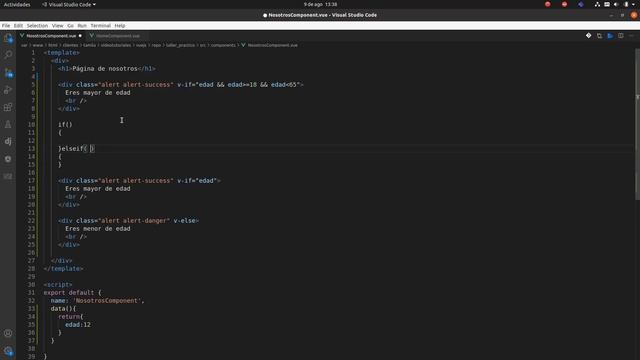Click the 'v-else' attribute on line 22

click(x=184, y=221)
